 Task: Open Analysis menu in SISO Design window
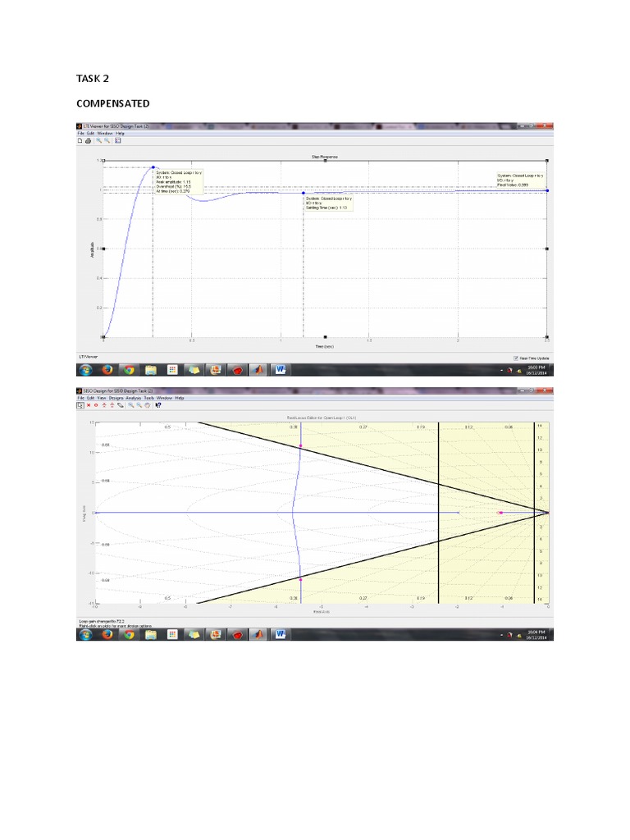pyautogui.click(x=134, y=398)
